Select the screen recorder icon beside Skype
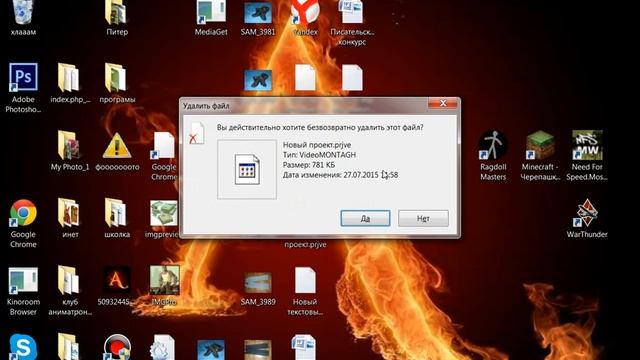The width and height of the screenshot is (640, 360). (x=117, y=347)
